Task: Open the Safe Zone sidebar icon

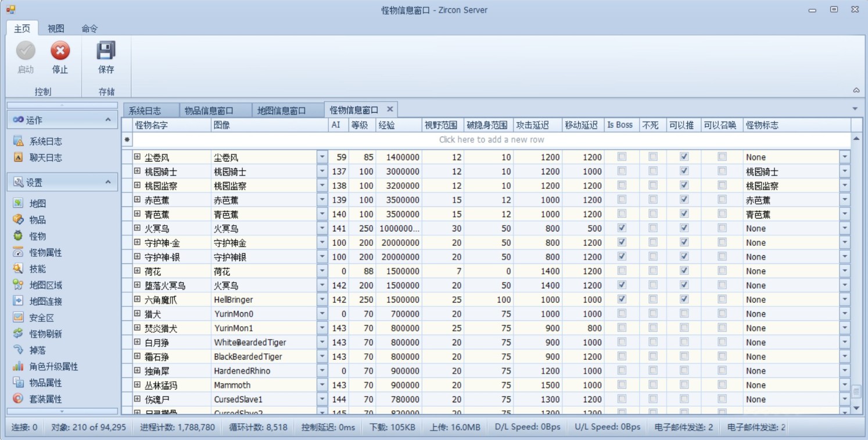Action: tap(19, 317)
